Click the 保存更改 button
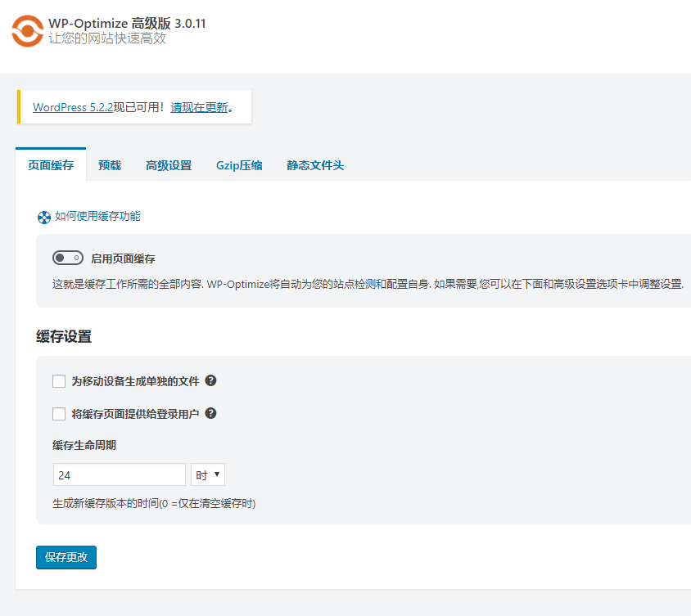 (66, 557)
